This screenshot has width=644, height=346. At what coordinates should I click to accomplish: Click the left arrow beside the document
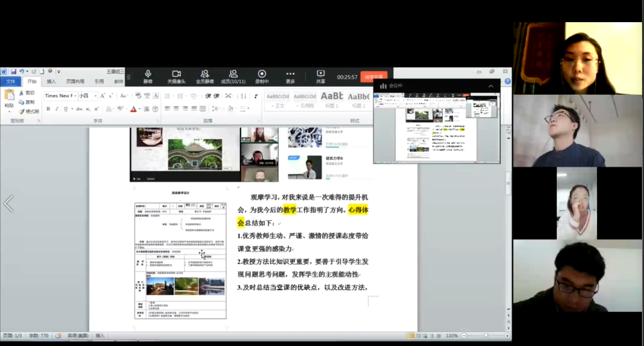tap(9, 204)
